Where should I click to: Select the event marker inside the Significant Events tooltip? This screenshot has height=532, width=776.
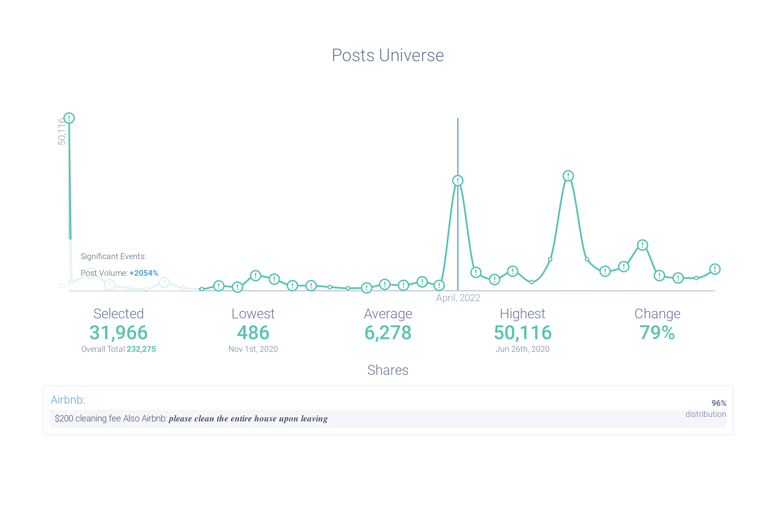pyautogui.click(x=110, y=284)
